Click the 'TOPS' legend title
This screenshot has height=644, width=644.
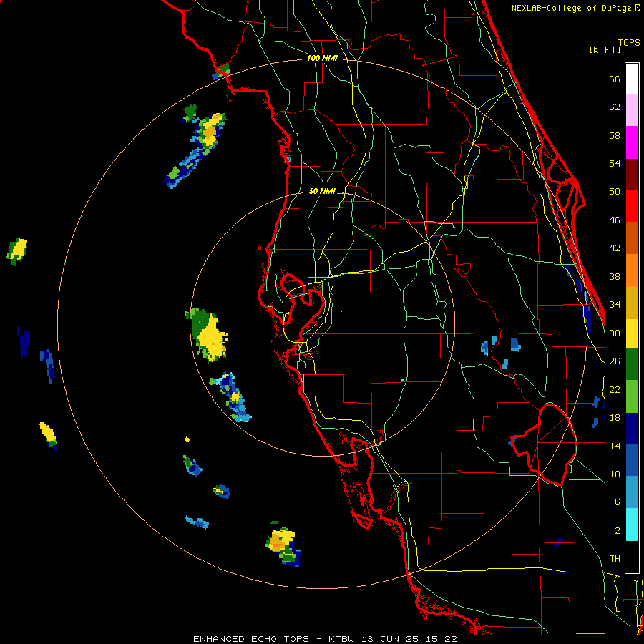pos(629,42)
